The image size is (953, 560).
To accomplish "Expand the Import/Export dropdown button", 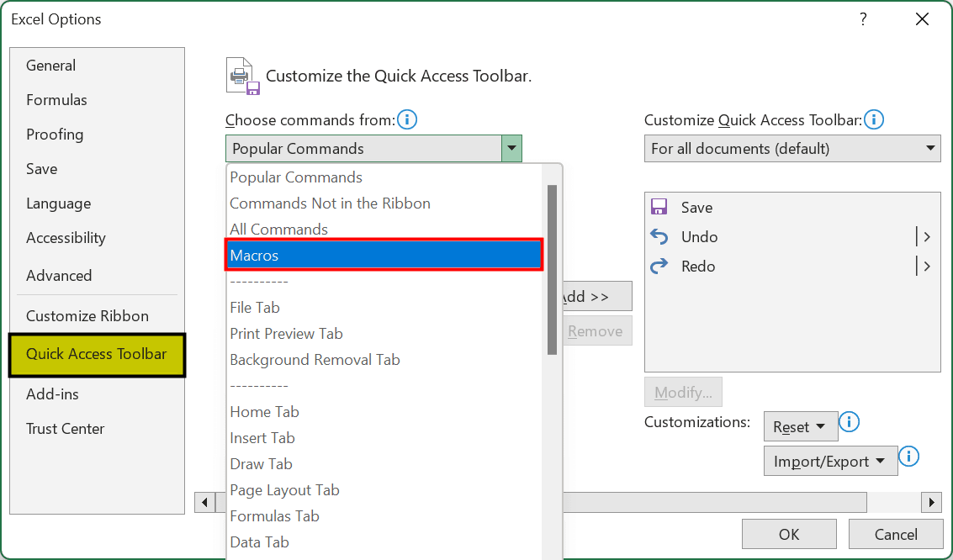I will [x=830, y=462].
